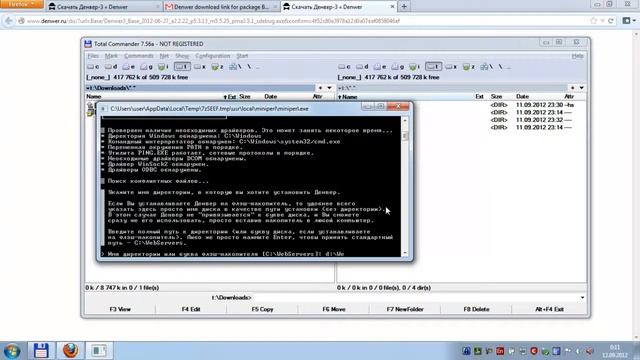
Task: Open right panel directory history dropdown
Action: pos(582,88)
